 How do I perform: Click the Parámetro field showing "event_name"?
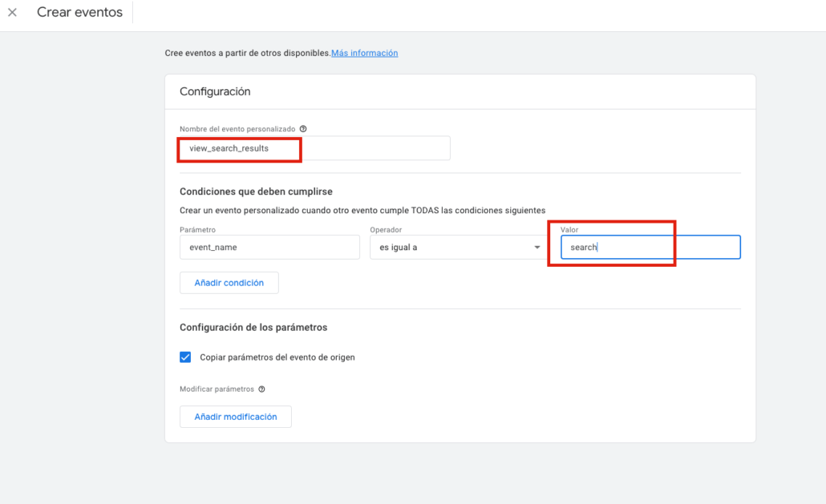pyautogui.click(x=269, y=247)
